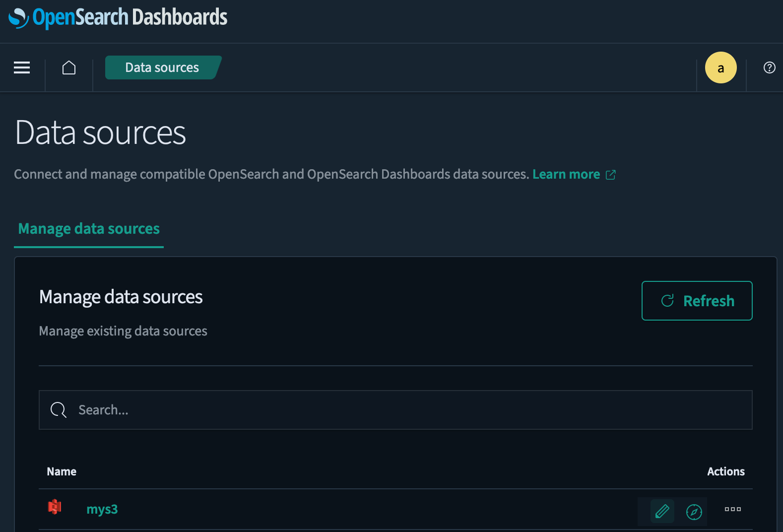Click external link icon after Learn more
This screenshot has width=783, height=532.
pyautogui.click(x=611, y=175)
